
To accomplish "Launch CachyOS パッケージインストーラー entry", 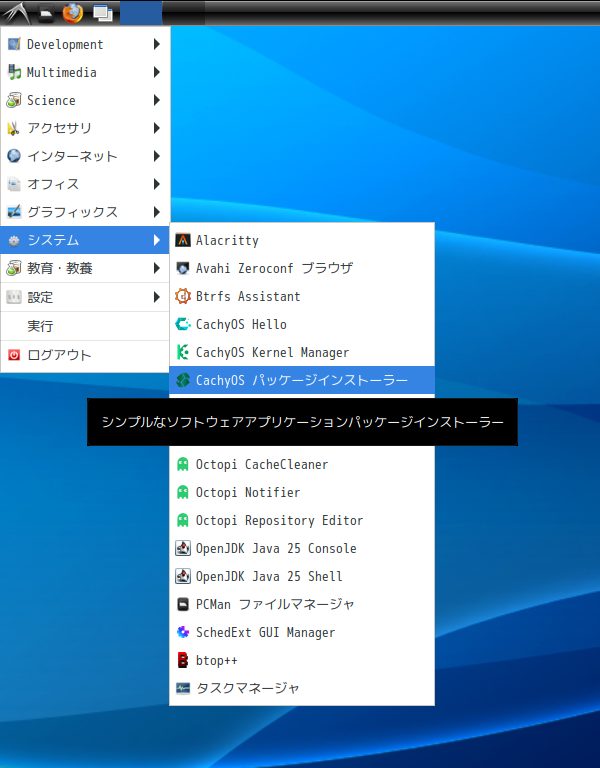I will coord(302,380).
